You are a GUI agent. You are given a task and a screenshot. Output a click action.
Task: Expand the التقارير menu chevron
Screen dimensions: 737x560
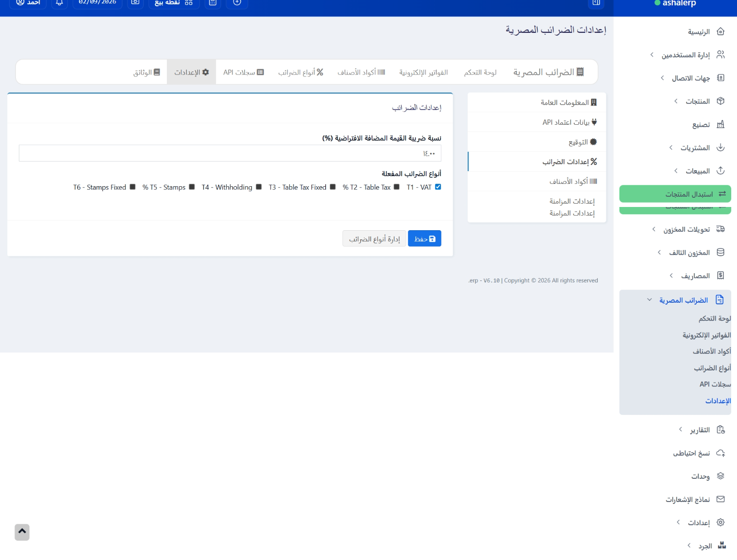click(680, 429)
